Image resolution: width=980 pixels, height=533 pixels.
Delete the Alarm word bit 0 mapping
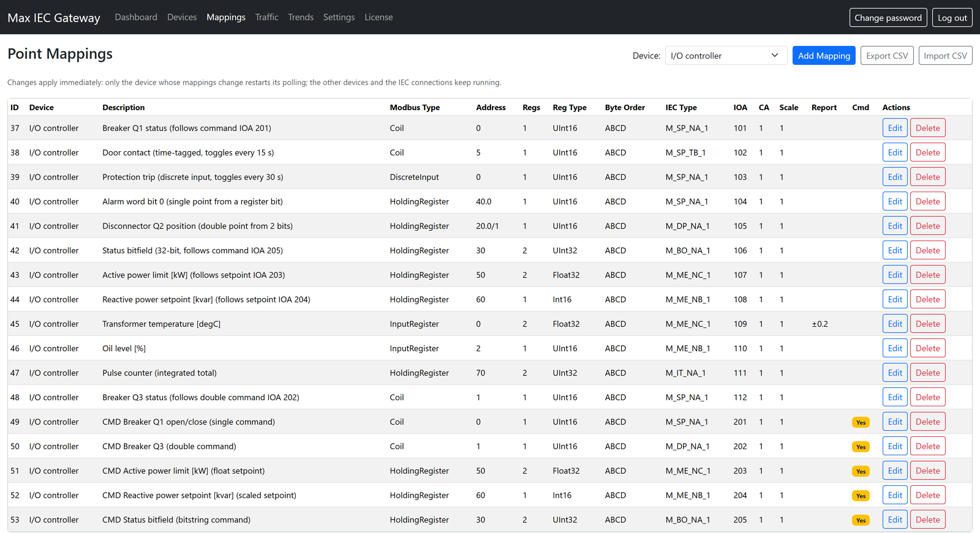click(x=927, y=201)
